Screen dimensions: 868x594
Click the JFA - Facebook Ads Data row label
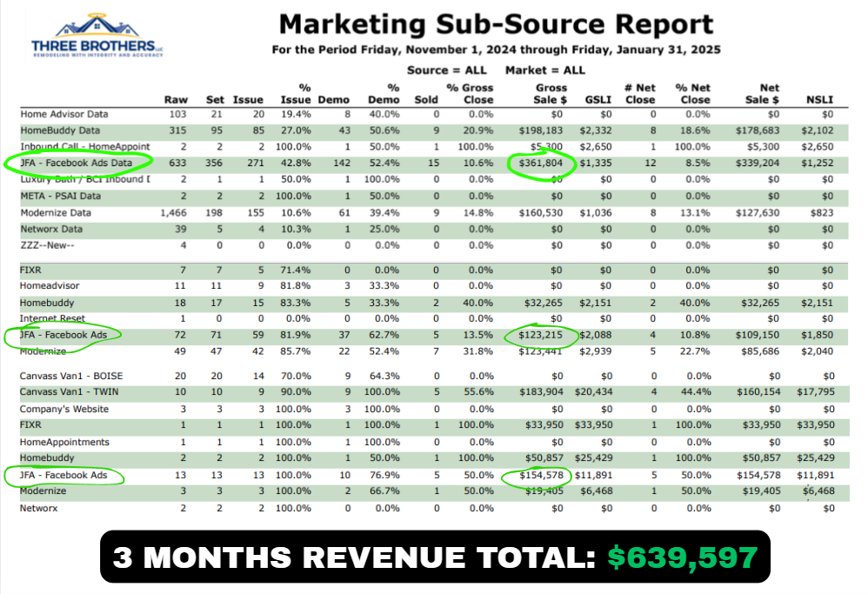[x=77, y=163]
